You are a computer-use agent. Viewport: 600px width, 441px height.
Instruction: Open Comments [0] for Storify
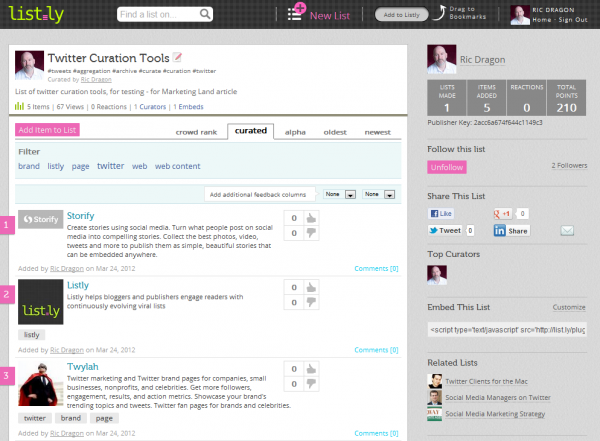click(376, 268)
